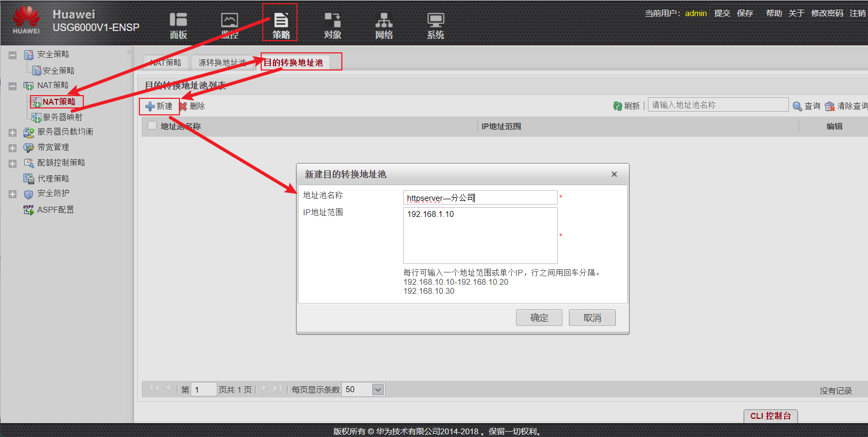Click the 注销 logout link
The image size is (868, 437).
coord(858,13)
